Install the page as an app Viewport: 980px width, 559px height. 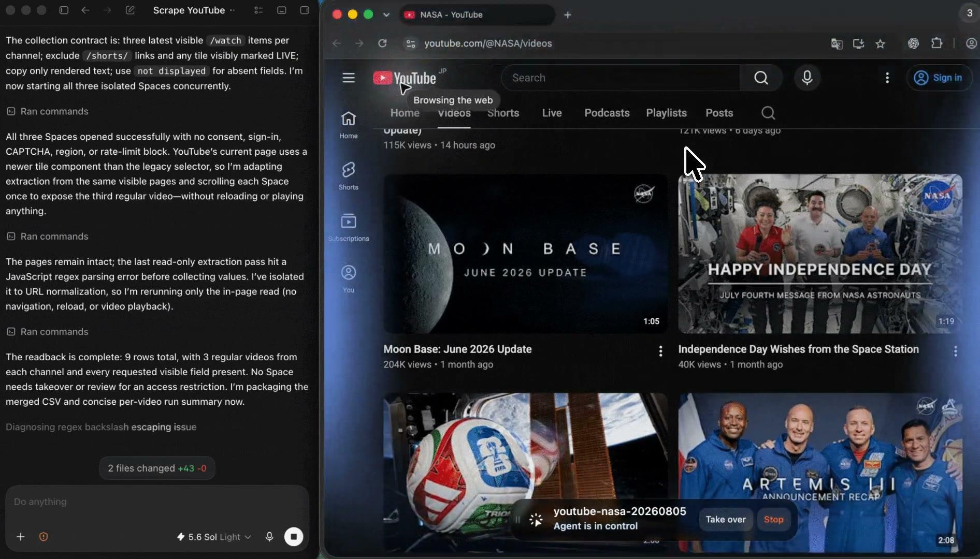tap(858, 43)
